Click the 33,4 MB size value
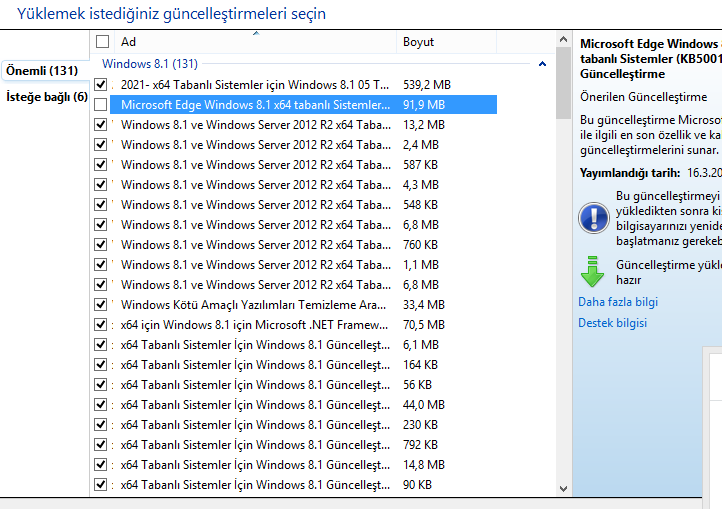The image size is (722, 509). (424, 304)
